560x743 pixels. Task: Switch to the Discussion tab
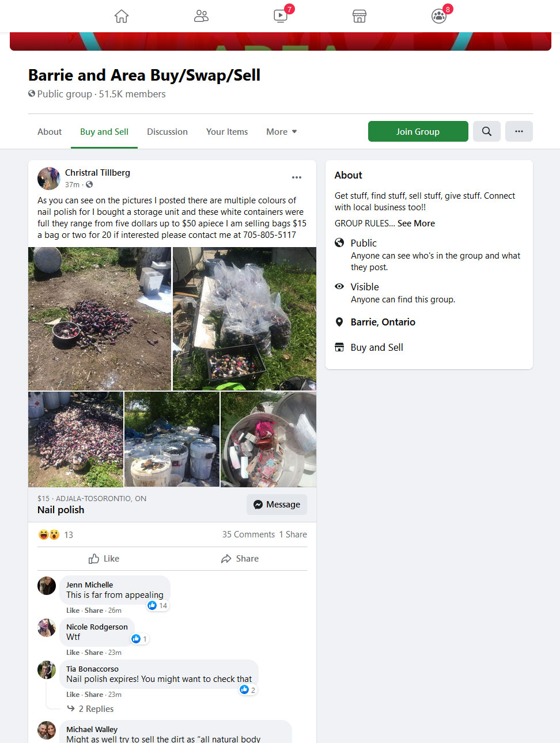[x=167, y=132]
